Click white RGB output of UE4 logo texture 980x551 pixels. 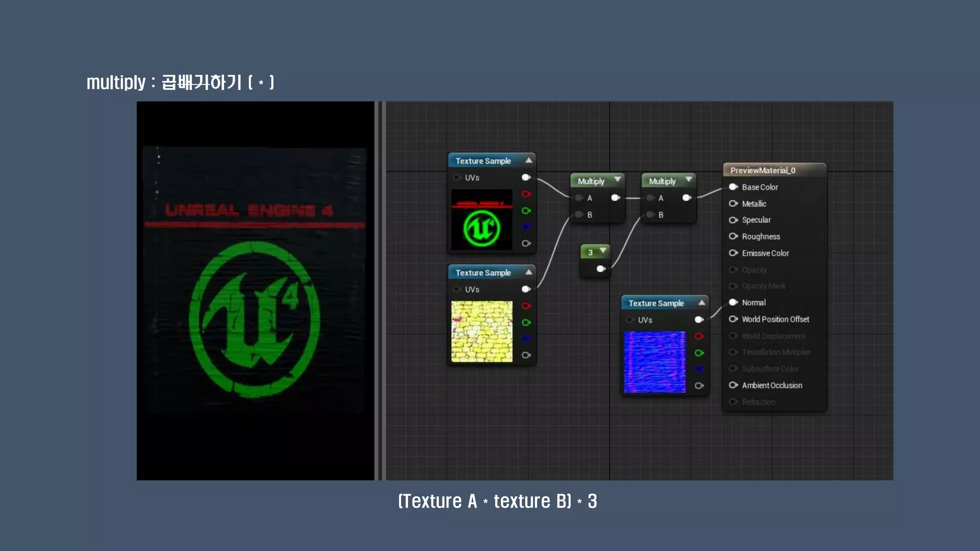pyautogui.click(x=526, y=177)
